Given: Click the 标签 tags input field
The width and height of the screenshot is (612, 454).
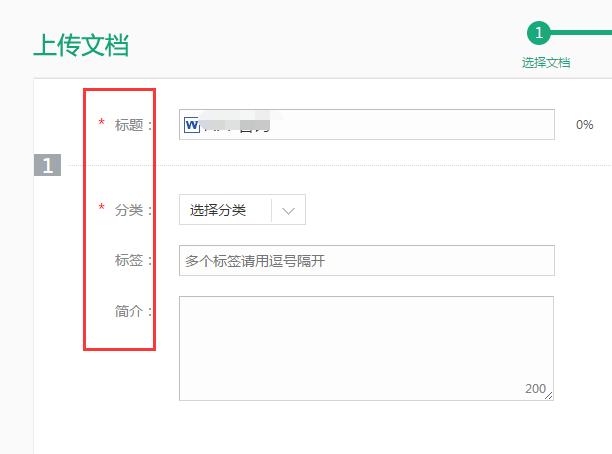Looking at the screenshot, I should (x=366, y=261).
